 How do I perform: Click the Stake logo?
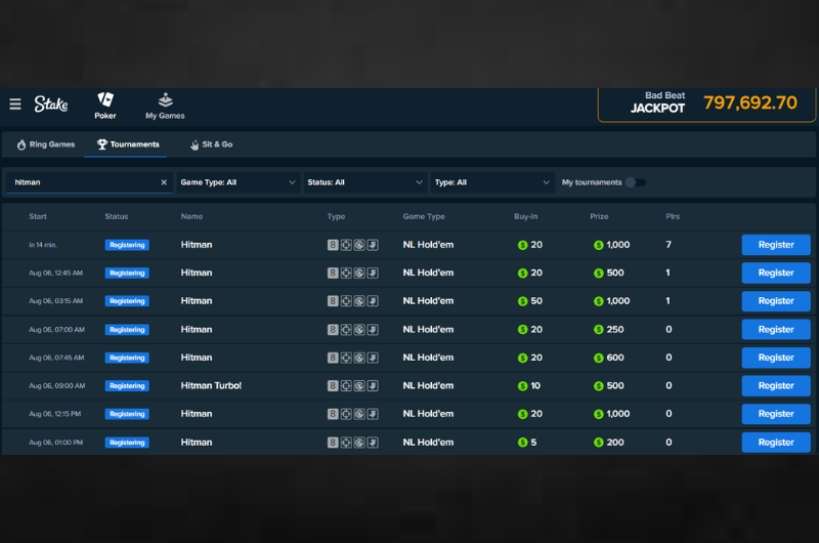coord(51,104)
